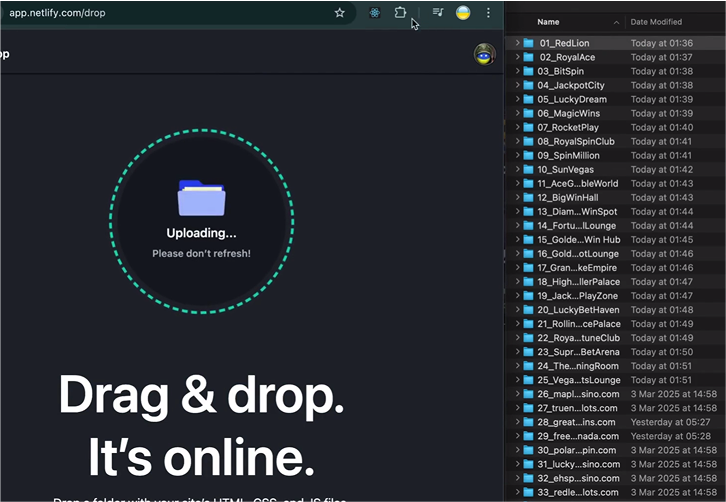726x502 pixels.
Task: Expand the 01_RedLion folder
Action: [517, 43]
